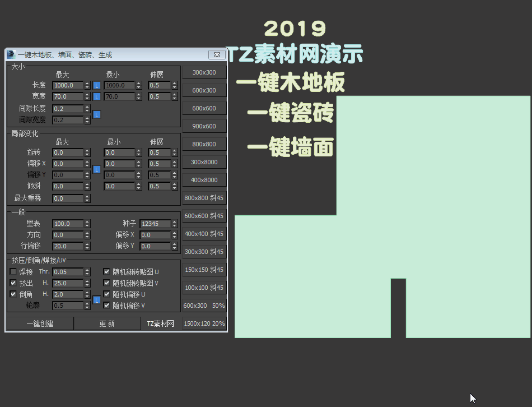Disable the 倒角 bevel checkbox
The image size is (532, 407).
tap(13, 294)
